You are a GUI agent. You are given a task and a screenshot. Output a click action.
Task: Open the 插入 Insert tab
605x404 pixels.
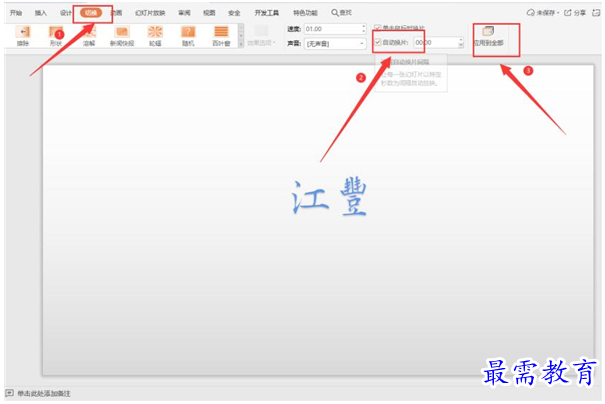[x=41, y=13]
